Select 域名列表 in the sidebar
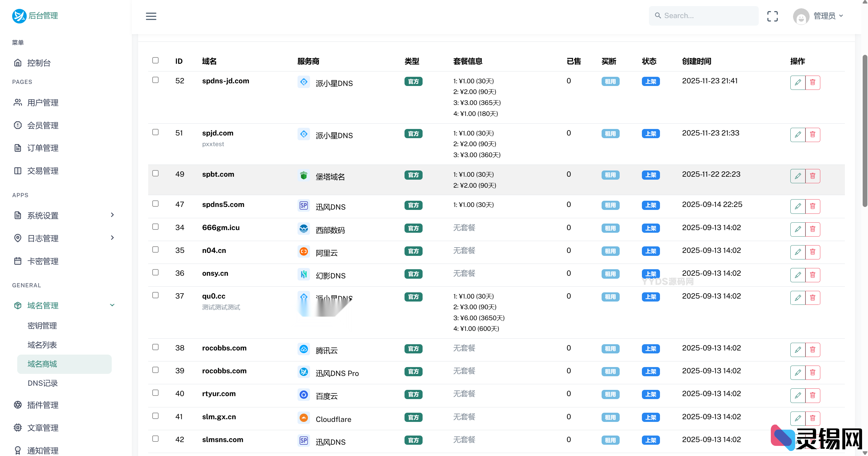The image size is (868, 456). pos(42,345)
